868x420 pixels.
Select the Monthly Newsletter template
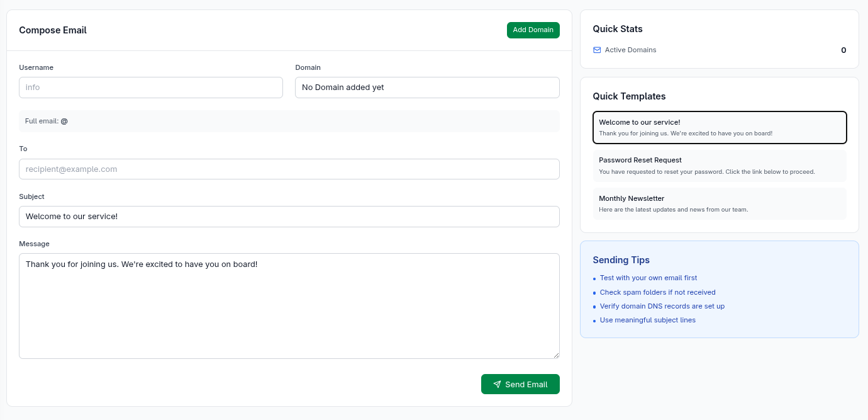[719, 203]
